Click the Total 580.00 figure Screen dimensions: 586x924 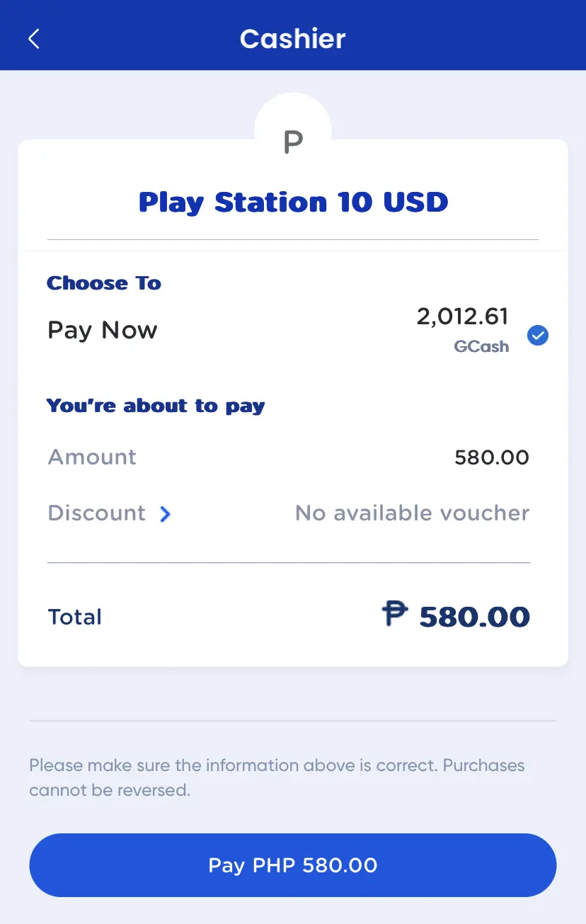coord(474,617)
